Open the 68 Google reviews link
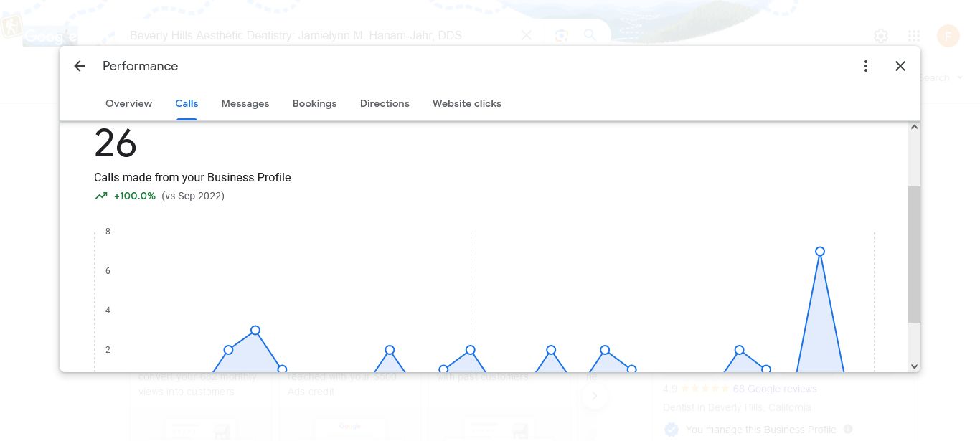Viewport: 980px width, 441px height. click(x=774, y=389)
